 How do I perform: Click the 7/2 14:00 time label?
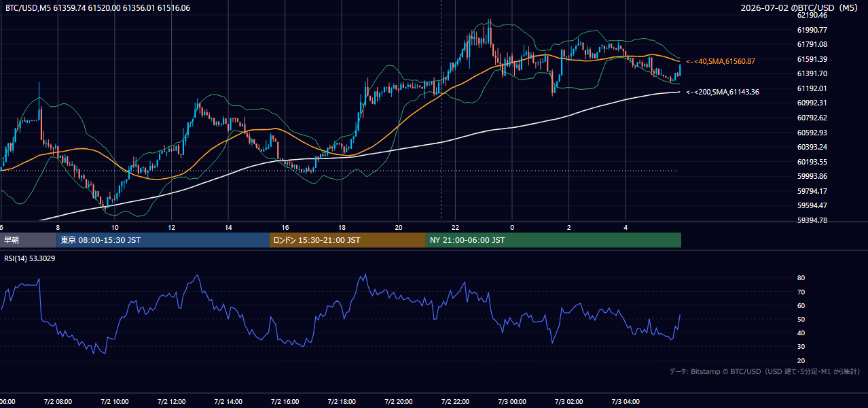(x=228, y=402)
